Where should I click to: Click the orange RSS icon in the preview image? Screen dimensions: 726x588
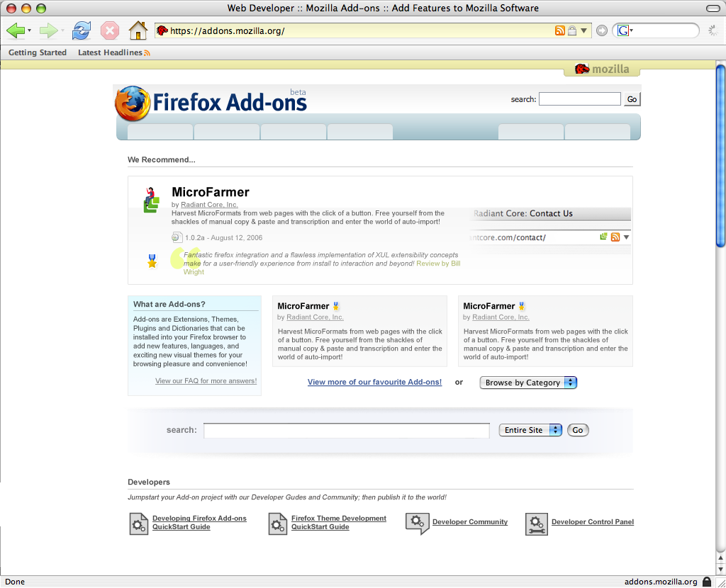tap(615, 237)
